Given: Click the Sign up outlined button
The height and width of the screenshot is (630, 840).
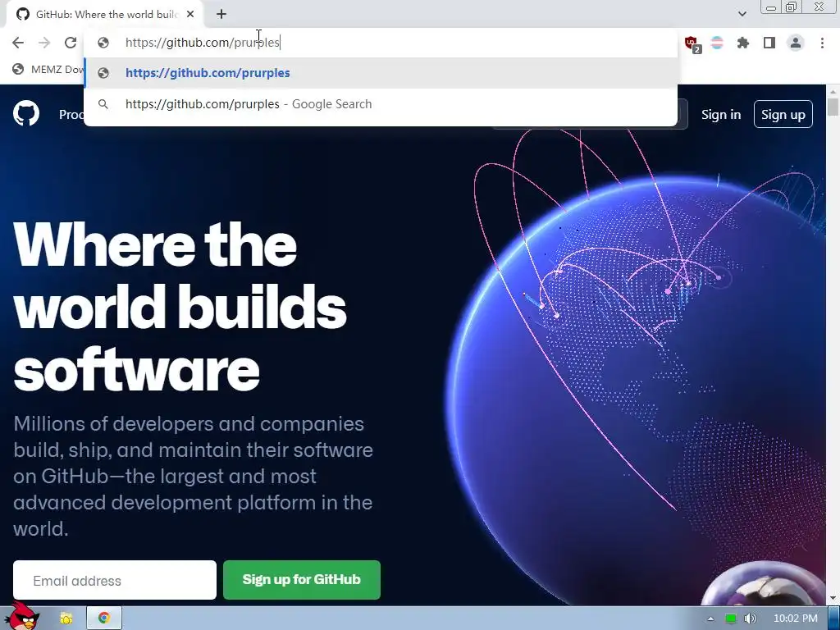Looking at the screenshot, I should 783,114.
